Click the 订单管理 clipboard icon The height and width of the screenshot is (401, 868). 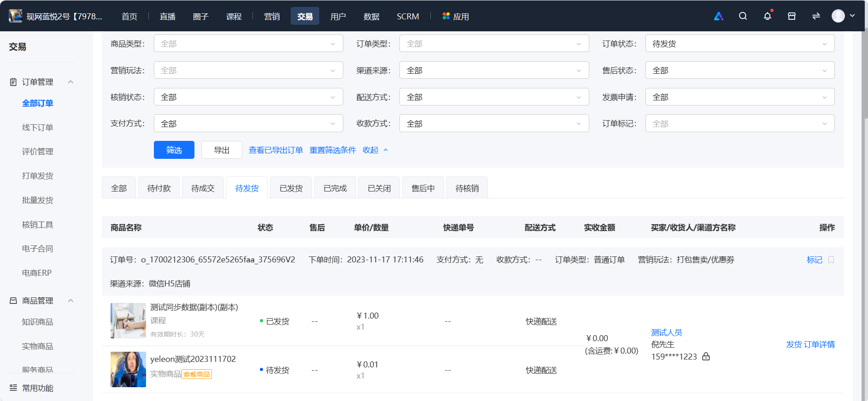tap(13, 82)
